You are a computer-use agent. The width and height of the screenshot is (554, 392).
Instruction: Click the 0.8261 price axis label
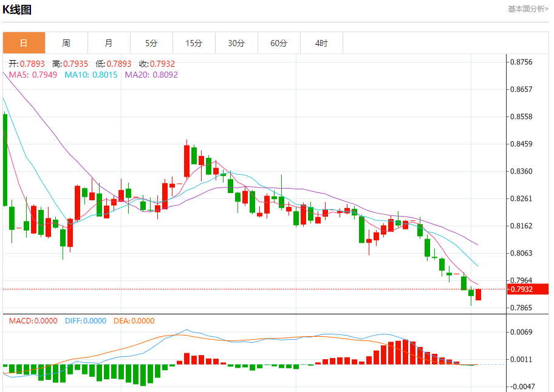pos(521,198)
